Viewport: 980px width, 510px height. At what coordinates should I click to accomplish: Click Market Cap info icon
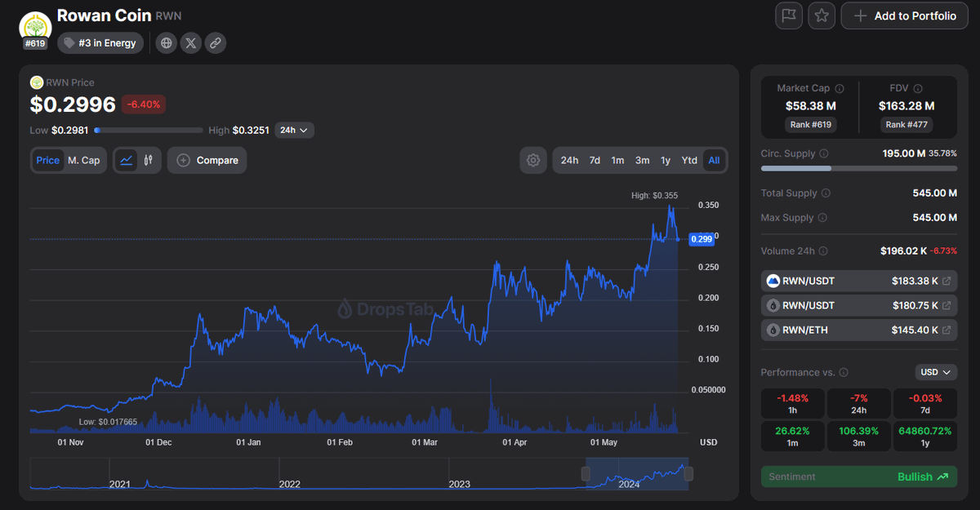[840, 88]
